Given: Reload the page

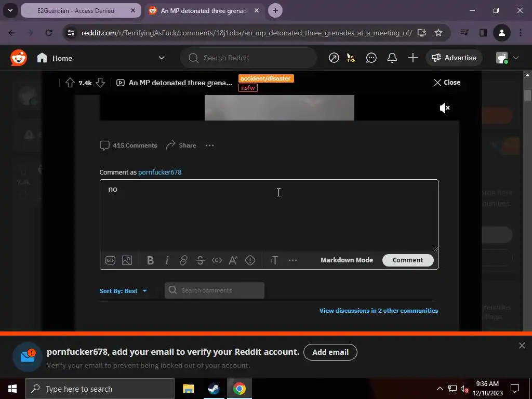Looking at the screenshot, I should (49, 33).
